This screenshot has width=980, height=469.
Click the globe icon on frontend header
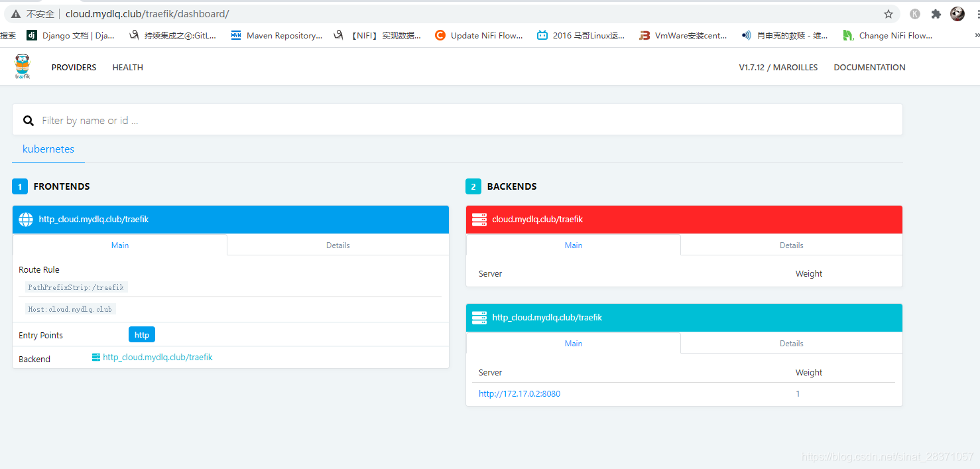coord(26,220)
